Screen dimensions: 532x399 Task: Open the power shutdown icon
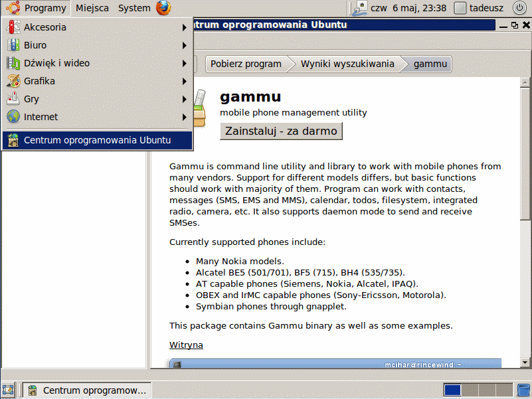point(519,8)
